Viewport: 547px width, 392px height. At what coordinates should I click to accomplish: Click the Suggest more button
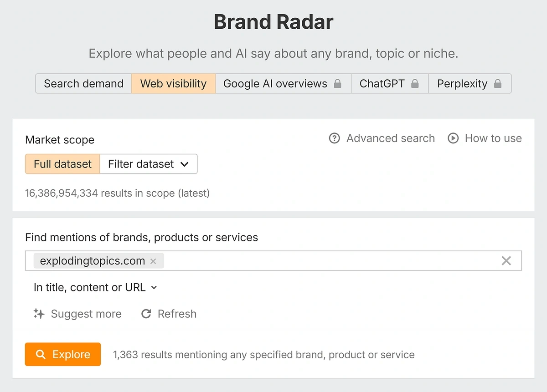pos(77,314)
